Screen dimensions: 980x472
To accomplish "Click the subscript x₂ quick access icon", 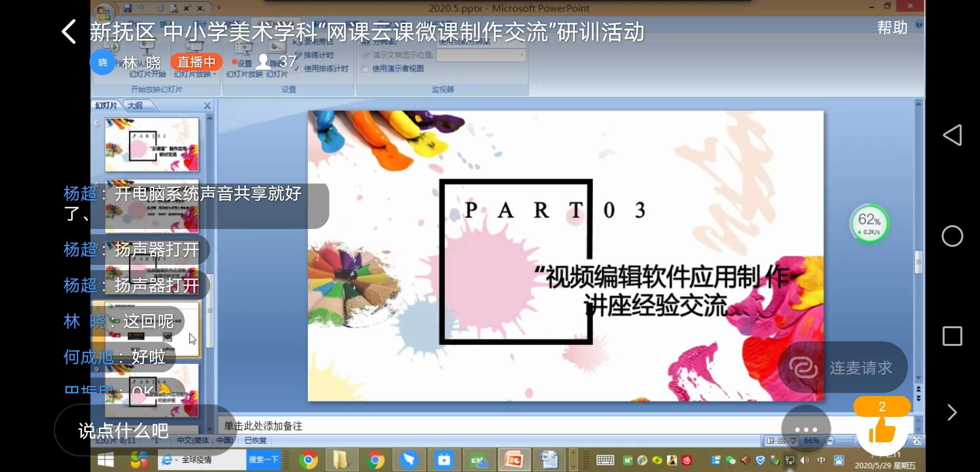I will (x=200, y=8).
